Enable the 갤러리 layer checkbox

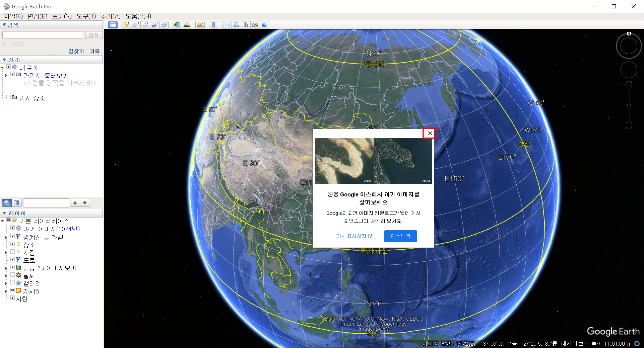click(x=12, y=283)
